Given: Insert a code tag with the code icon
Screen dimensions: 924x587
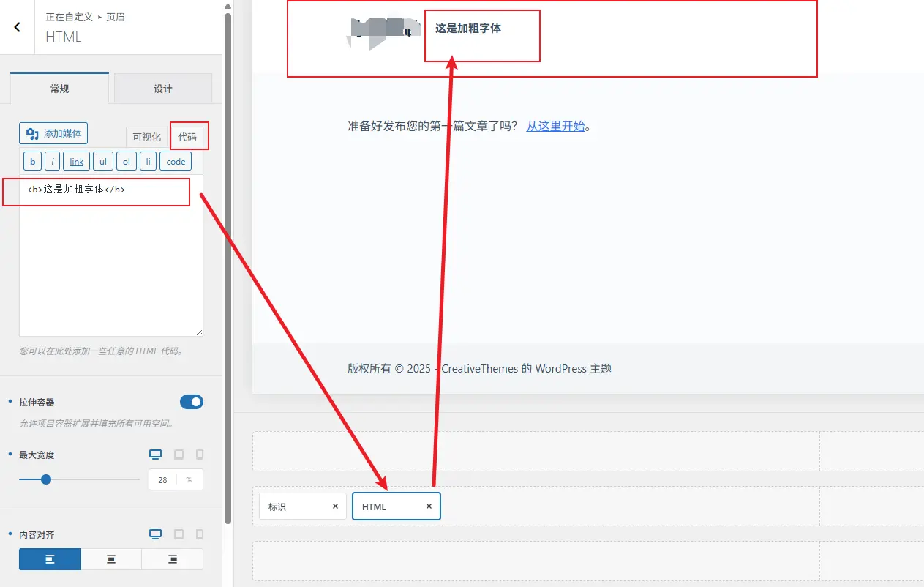Looking at the screenshot, I should pyautogui.click(x=175, y=160).
